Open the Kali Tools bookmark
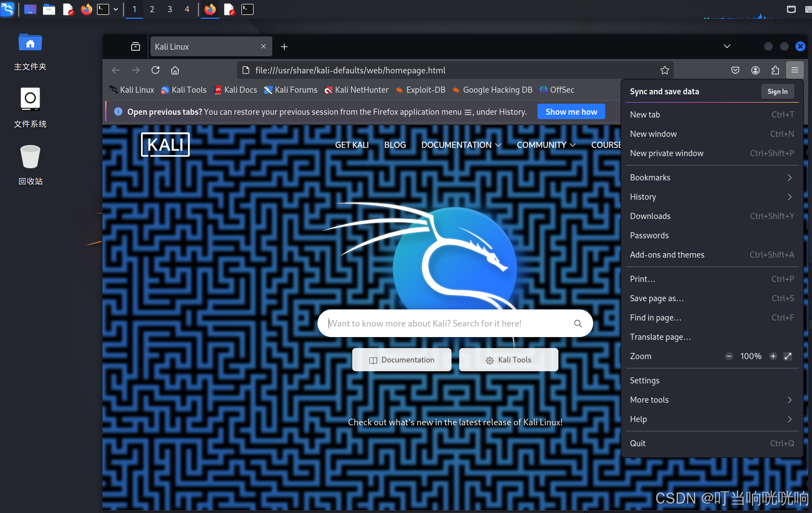812x513 pixels. [184, 90]
